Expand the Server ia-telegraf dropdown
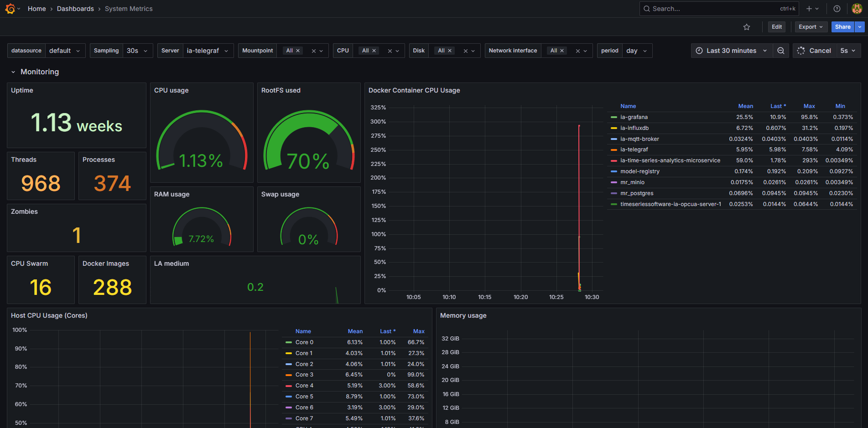The width and height of the screenshot is (868, 428). 208,51
